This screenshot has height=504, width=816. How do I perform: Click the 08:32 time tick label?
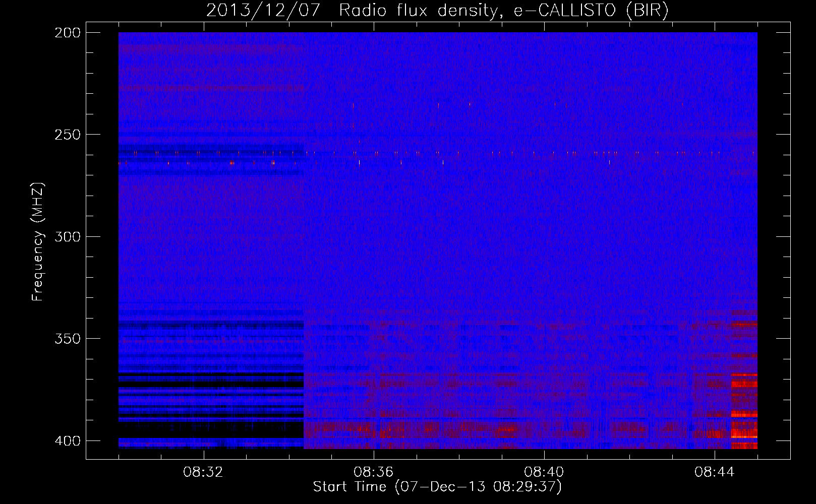(x=204, y=472)
